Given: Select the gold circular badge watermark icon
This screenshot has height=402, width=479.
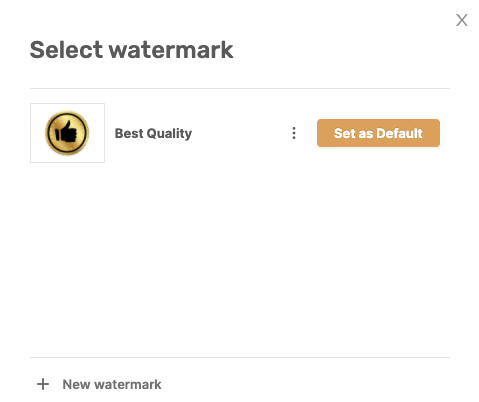Looking at the screenshot, I should (67, 133).
